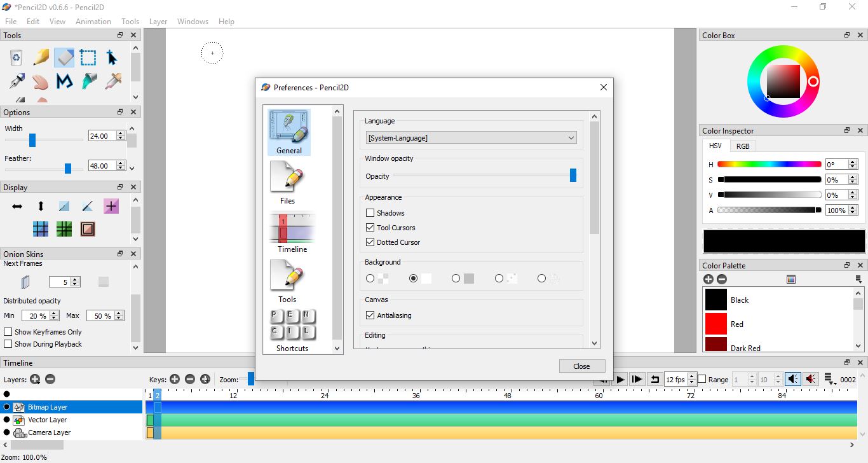
Task: Switch to the RGB tab
Action: 743,146
